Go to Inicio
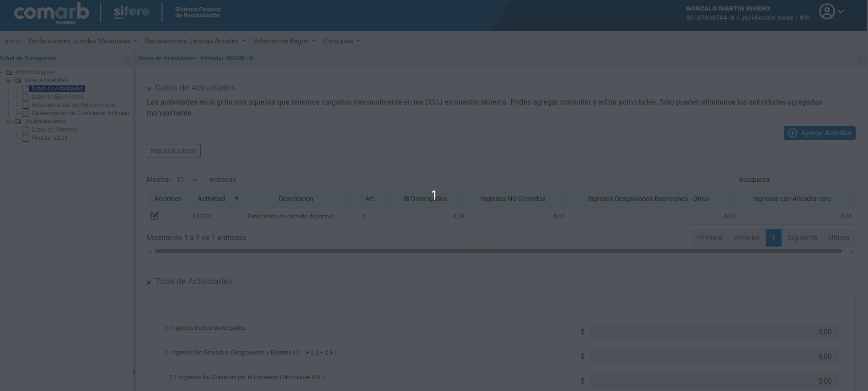This screenshot has width=868, height=391. (x=13, y=41)
